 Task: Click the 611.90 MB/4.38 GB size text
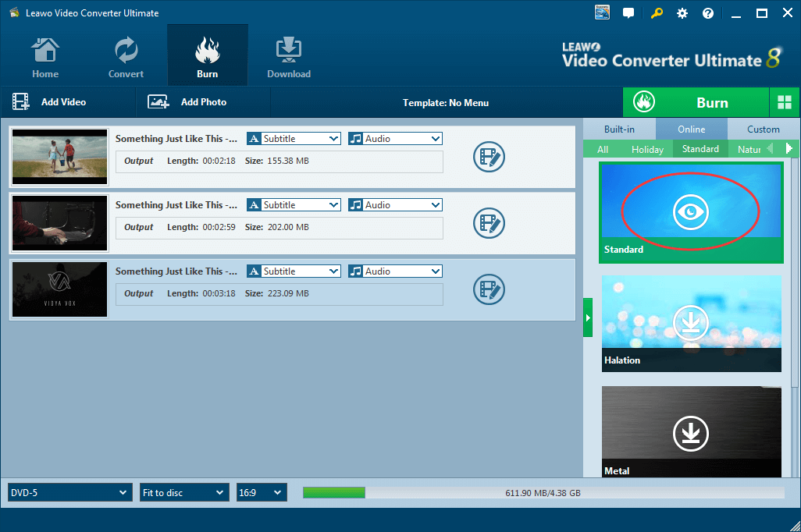pyautogui.click(x=543, y=493)
